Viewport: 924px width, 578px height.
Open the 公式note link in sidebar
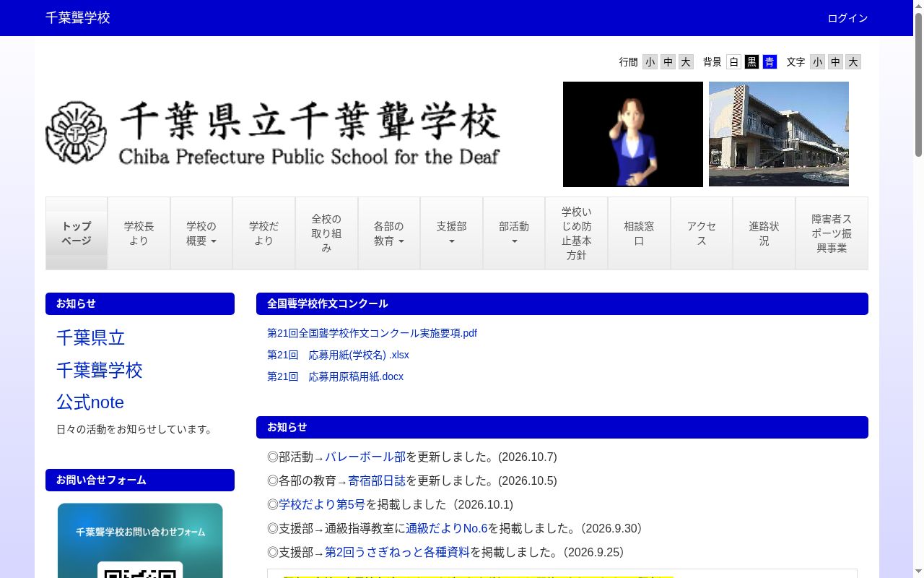(90, 402)
